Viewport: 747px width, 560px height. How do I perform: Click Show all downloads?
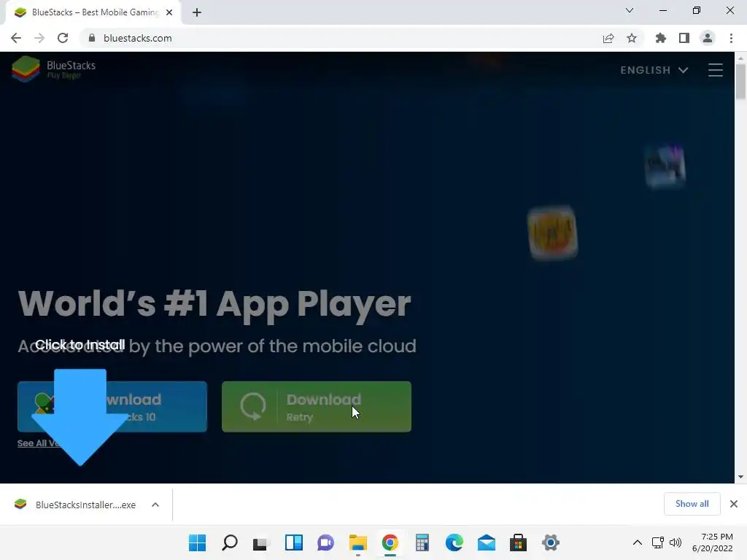[692, 504]
